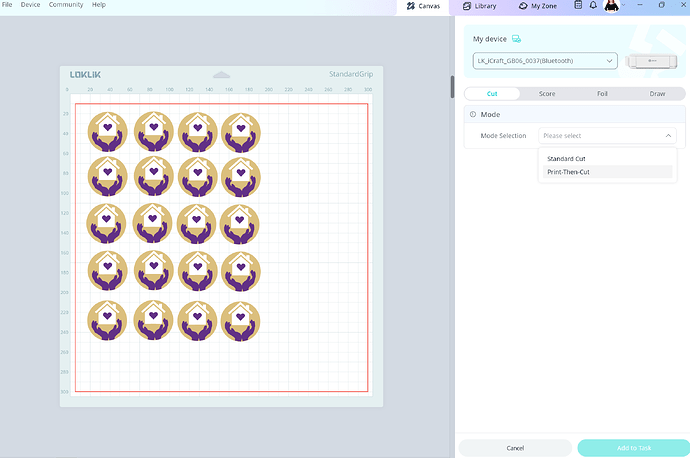
Task: Collapse the Mode Selection dropdown
Action: coord(607,136)
